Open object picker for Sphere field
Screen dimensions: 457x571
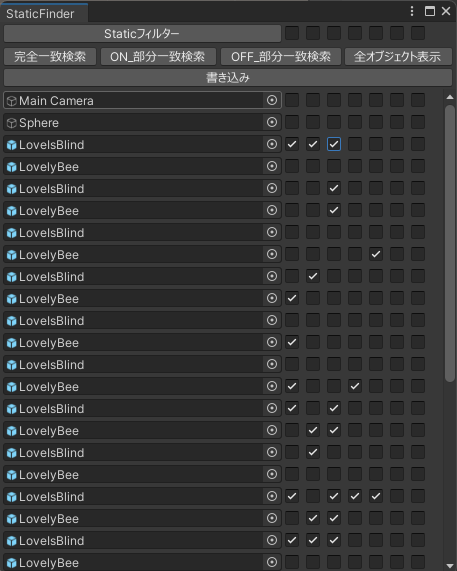click(x=272, y=122)
